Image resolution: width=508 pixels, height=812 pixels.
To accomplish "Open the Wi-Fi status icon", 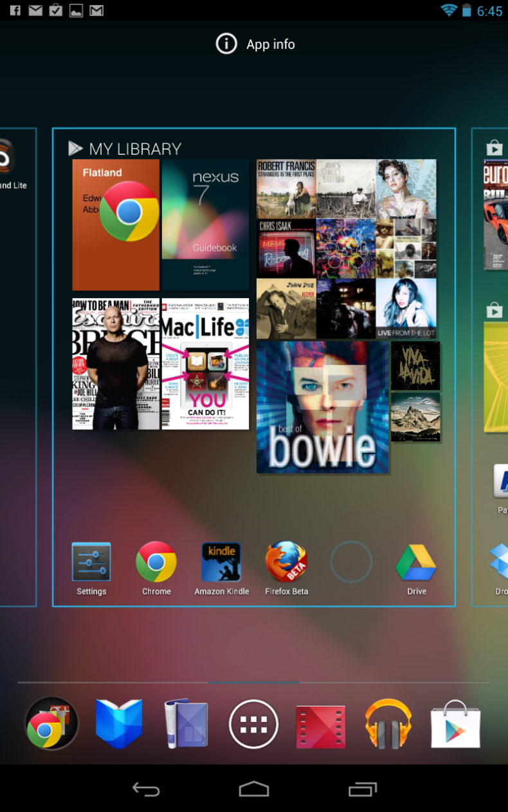I will click(449, 10).
